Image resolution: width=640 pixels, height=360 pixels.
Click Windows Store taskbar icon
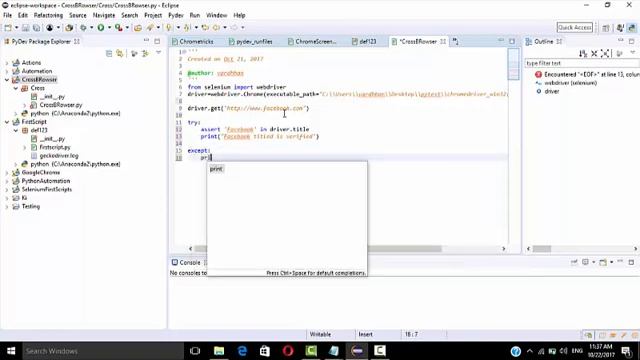pyautogui.click(x=265, y=351)
